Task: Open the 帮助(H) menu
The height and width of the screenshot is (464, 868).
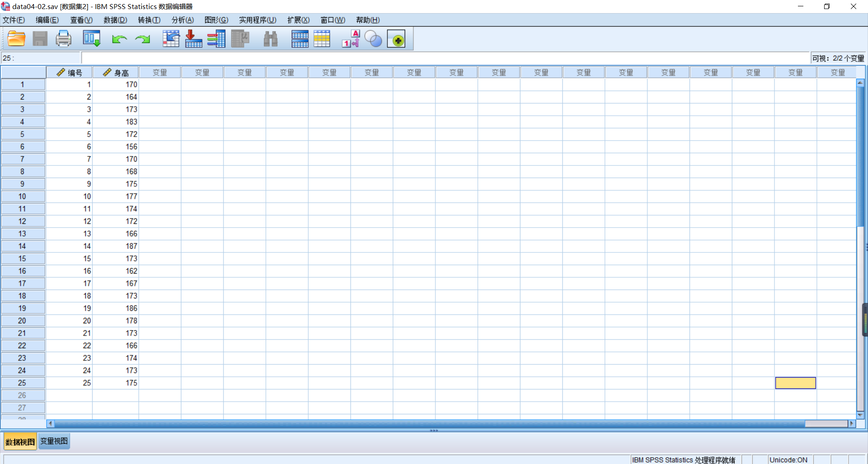Action: tap(368, 20)
